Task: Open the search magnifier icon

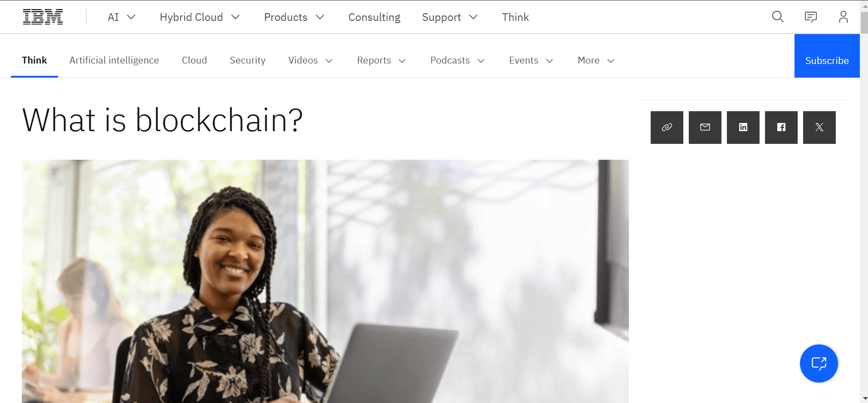Action: pos(778,17)
